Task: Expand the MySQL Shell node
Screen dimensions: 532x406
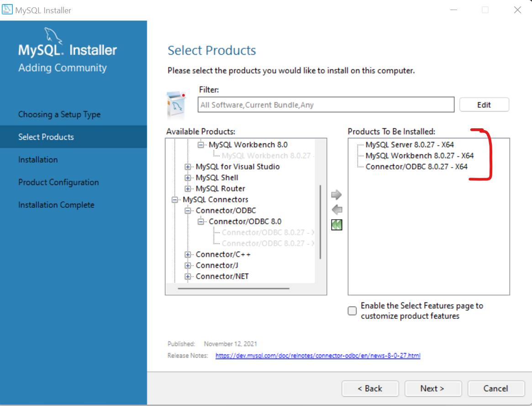Action: [188, 177]
